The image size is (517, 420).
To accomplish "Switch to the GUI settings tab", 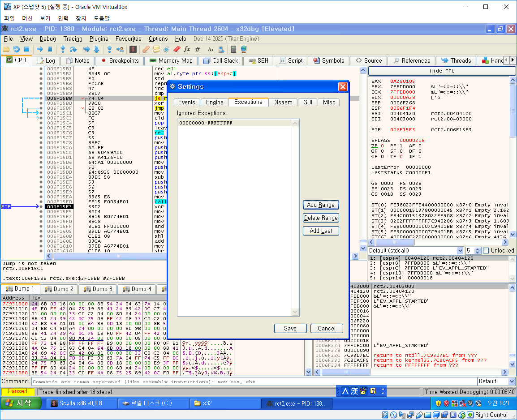I will 308,103.
